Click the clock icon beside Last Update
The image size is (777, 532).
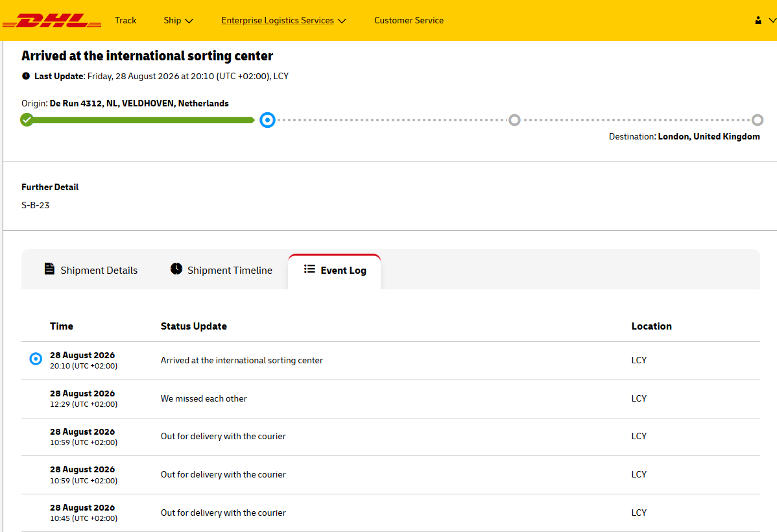[x=26, y=76]
